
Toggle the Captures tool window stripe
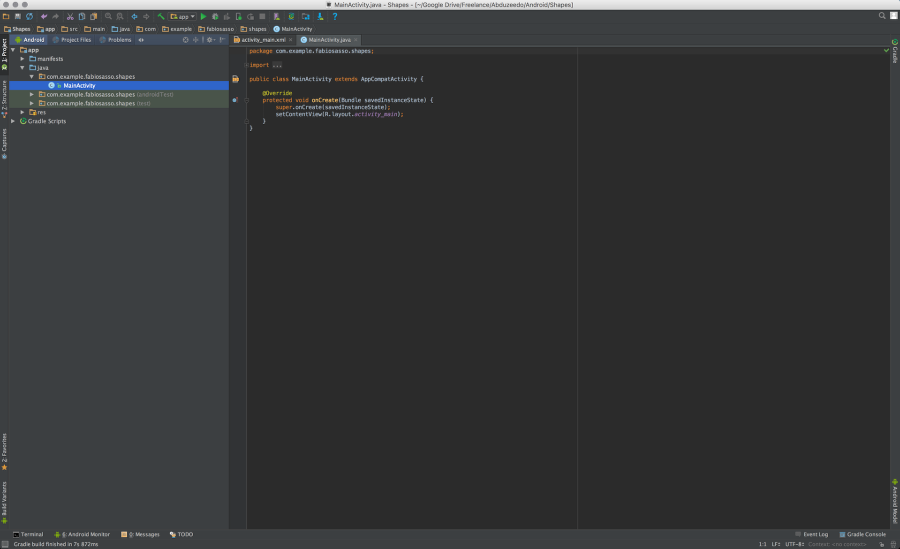4,143
